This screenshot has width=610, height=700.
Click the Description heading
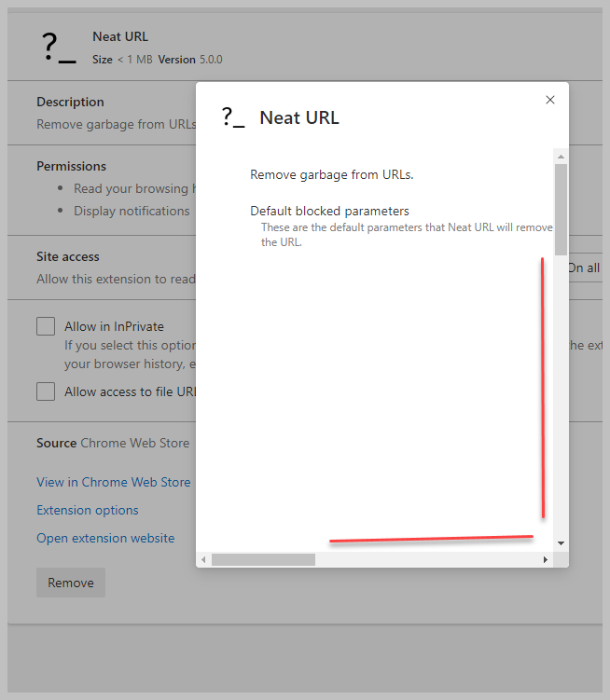[x=70, y=102]
